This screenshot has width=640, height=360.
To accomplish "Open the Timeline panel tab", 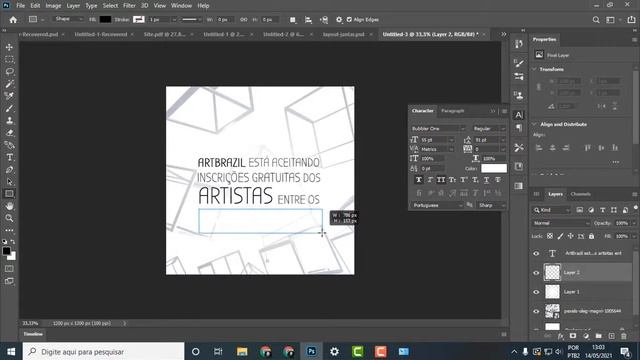I will [33, 334].
